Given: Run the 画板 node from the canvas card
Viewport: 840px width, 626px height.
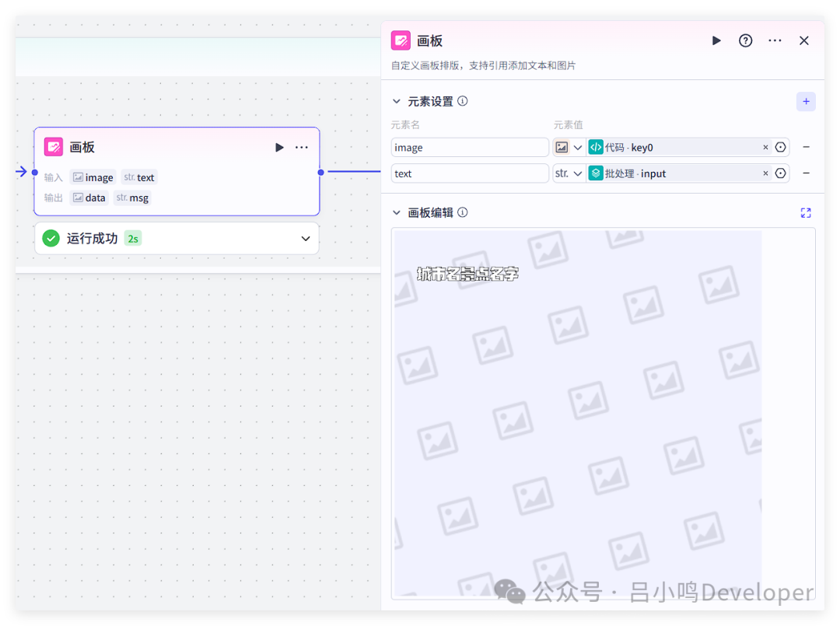Looking at the screenshot, I should click(279, 147).
